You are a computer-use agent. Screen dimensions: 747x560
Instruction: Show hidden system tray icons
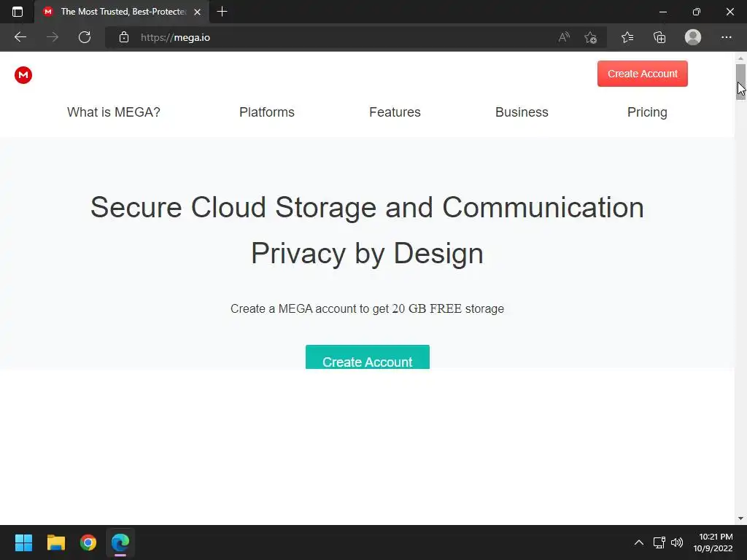(x=639, y=542)
